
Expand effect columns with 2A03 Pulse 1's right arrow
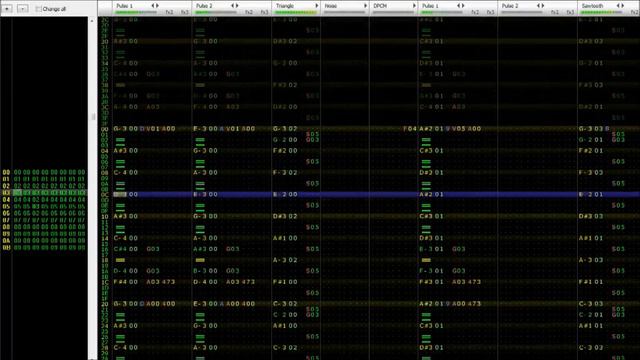[x=157, y=6]
